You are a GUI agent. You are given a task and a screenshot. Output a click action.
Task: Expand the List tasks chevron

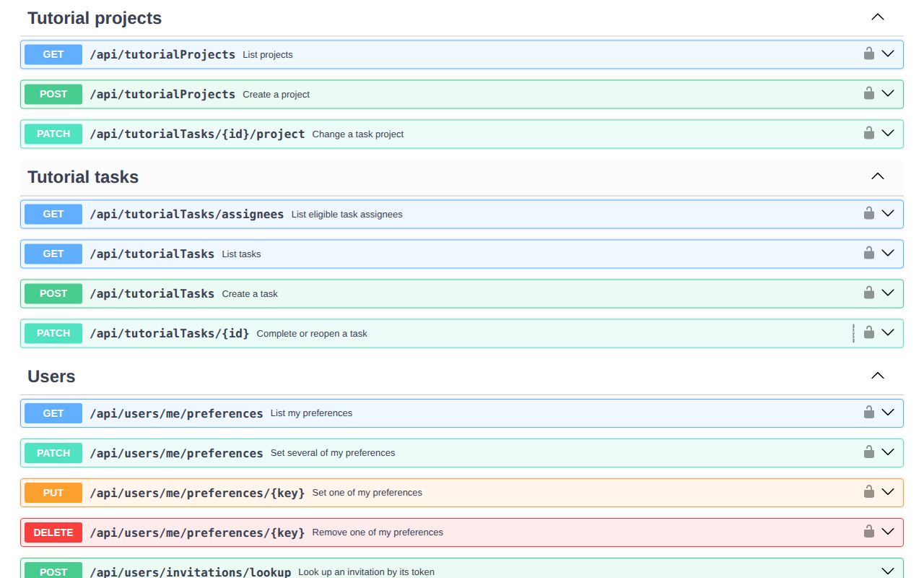coord(888,253)
